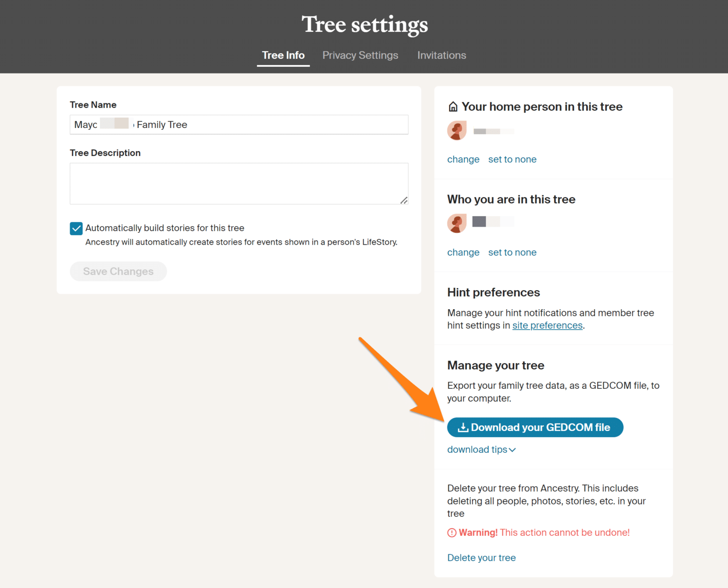Change who you are in this tree

[463, 252]
